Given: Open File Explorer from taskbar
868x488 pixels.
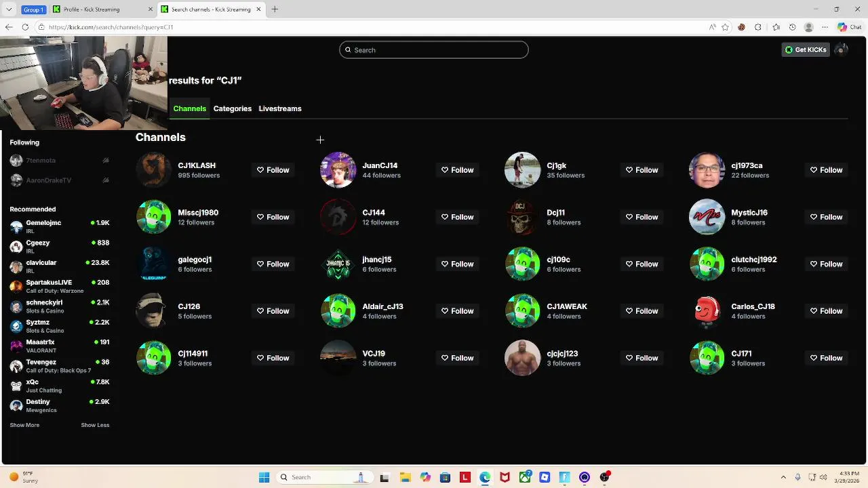Looking at the screenshot, I should [406, 477].
